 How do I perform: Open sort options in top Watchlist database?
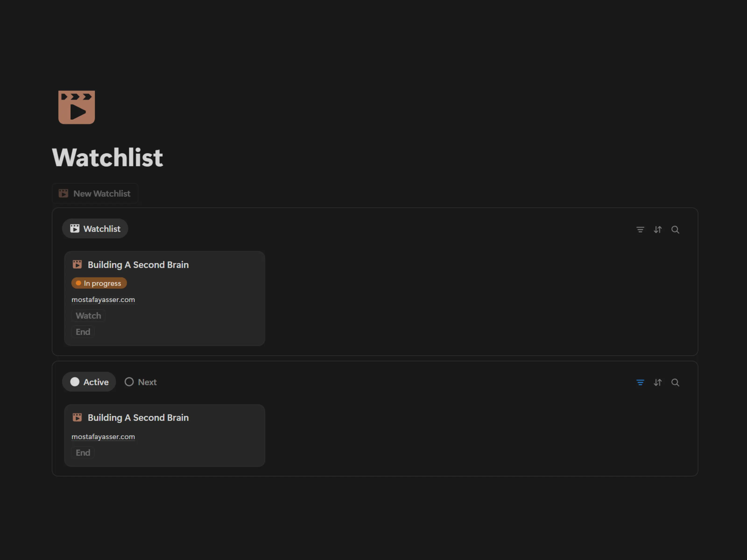tap(658, 230)
